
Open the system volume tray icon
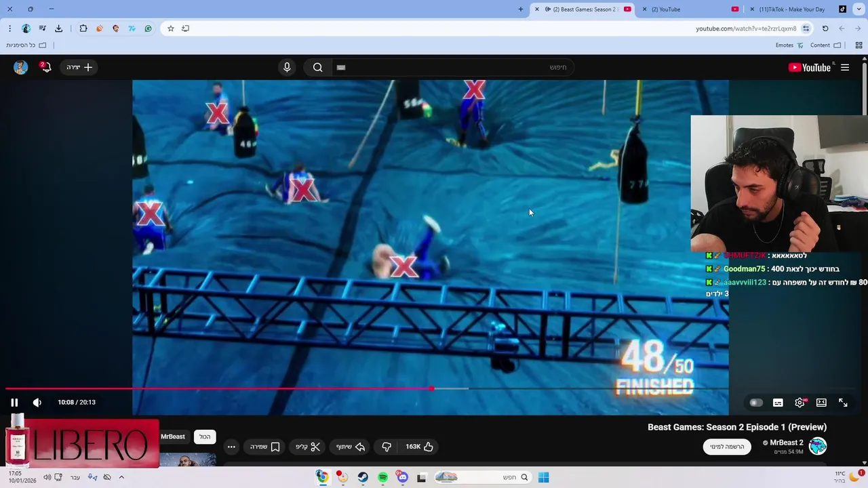pyautogui.click(x=47, y=477)
